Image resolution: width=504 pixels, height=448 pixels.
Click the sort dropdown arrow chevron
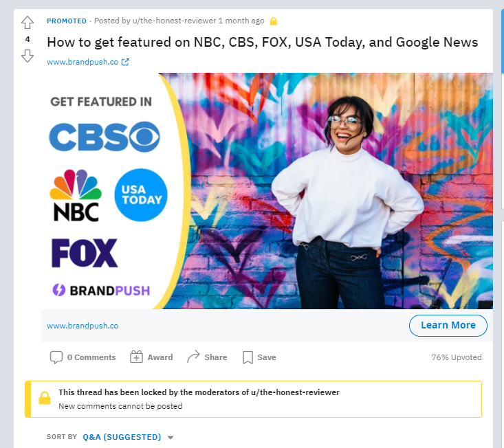pyautogui.click(x=171, y=438)
